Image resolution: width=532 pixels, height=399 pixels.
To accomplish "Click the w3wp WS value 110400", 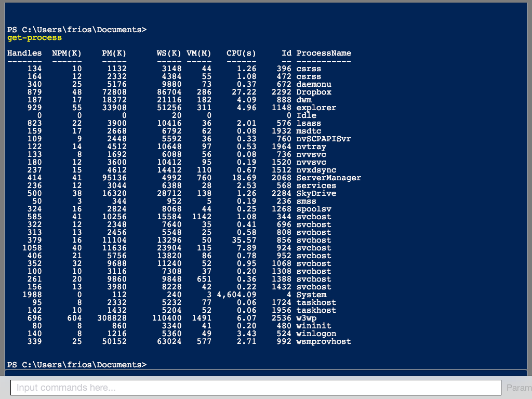I will pyautogui.click(x=167, y=318).
